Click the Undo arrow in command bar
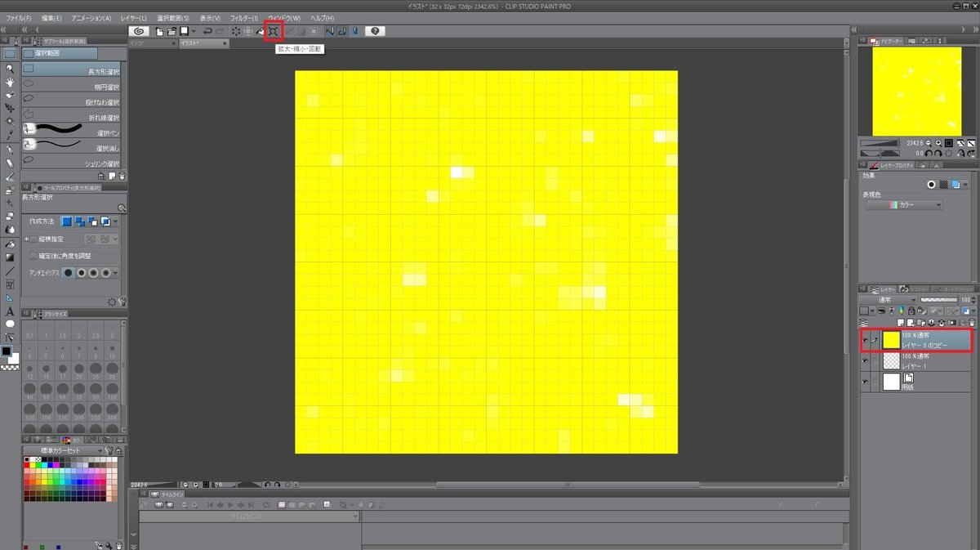 tap(207, 31)
